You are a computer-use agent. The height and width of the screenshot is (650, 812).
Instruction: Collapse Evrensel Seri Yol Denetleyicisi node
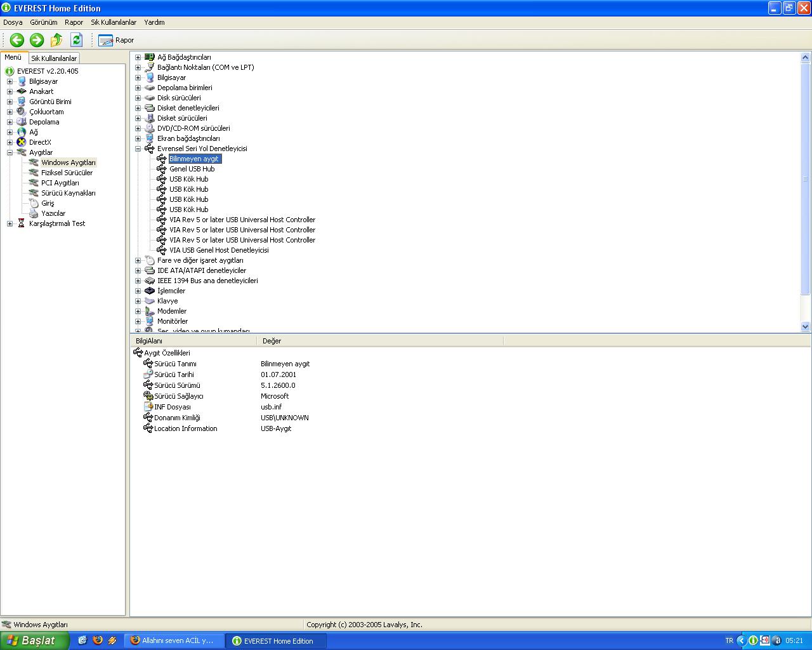pos(138,149)
